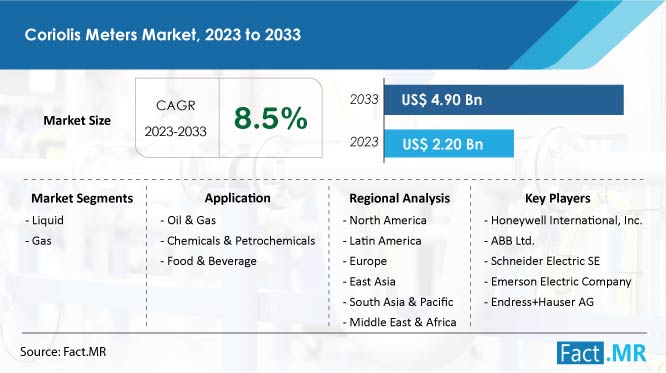Click the "2023-2033" period text
The height and width of the screenshot is (373, 666).
coord(175,132)
